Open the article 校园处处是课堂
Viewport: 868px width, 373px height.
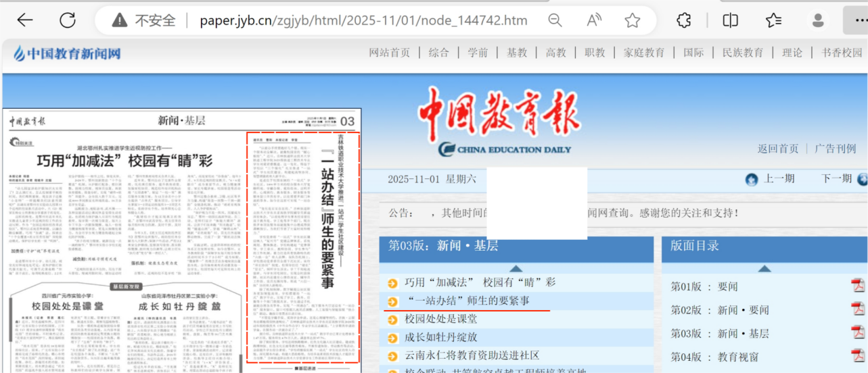tap(441, 318)
